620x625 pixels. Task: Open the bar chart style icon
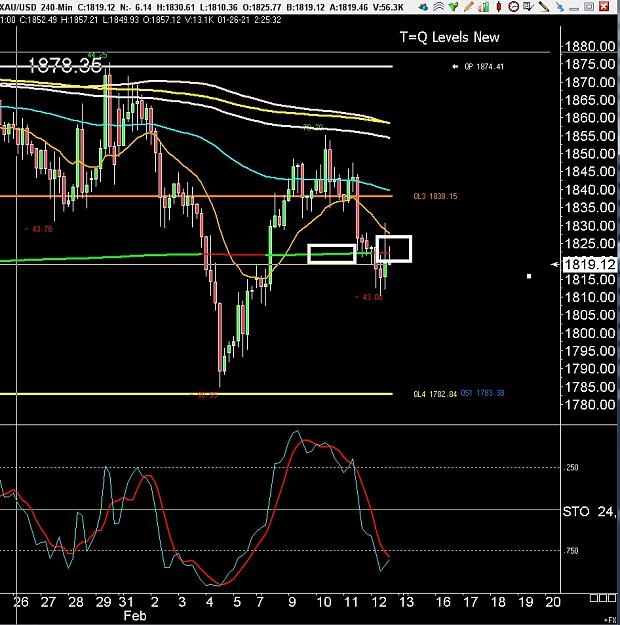(483, 6)
